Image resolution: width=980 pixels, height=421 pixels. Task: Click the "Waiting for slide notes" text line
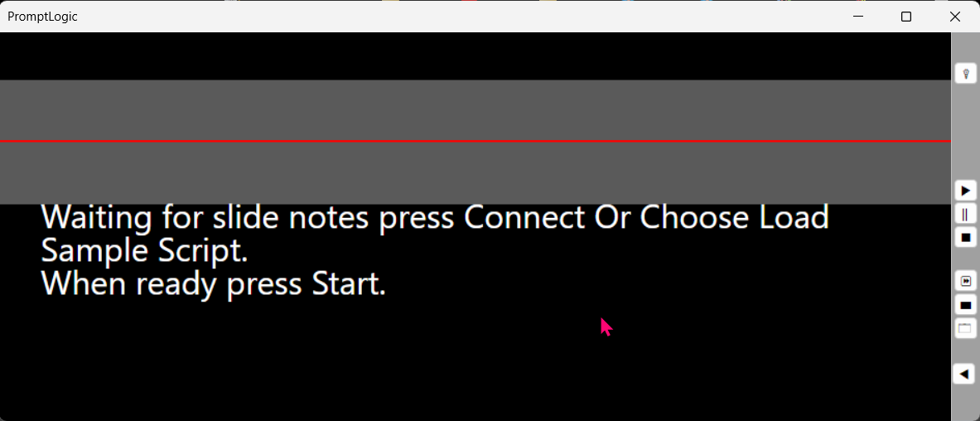pos(435,218)
